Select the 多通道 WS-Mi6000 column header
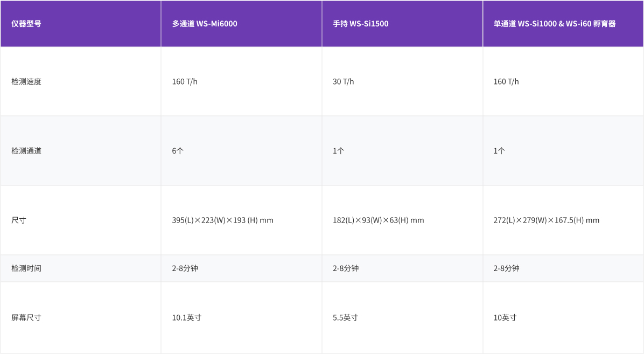Viewport: 644px width, 354px height. 205,24
